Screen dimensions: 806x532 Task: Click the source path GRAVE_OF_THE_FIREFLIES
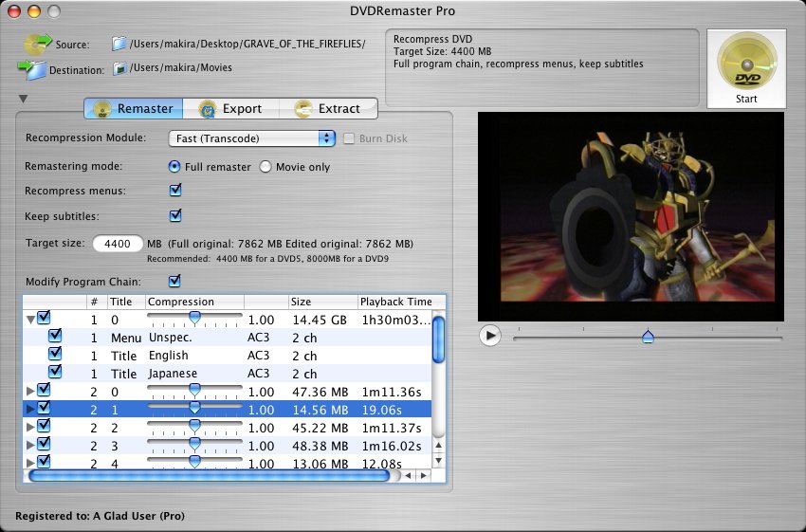tap(247, 44)
